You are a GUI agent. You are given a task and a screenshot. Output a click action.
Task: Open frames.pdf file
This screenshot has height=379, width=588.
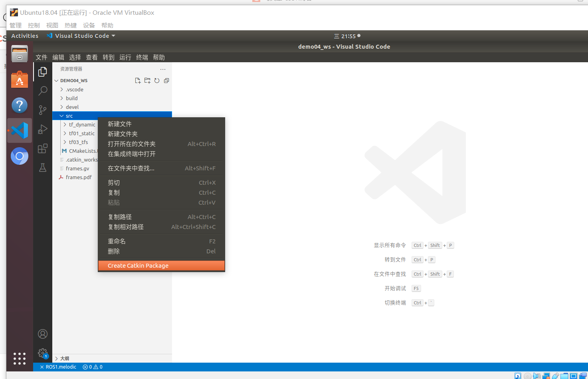point(75,177)
